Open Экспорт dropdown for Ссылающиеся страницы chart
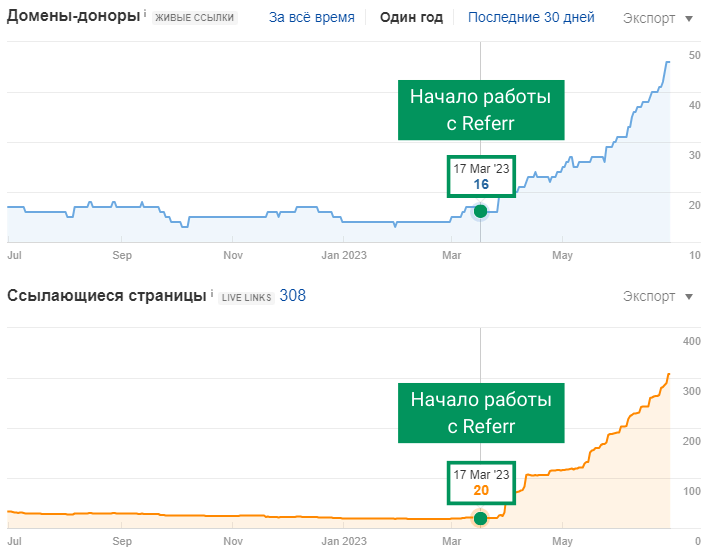Screen dimensions: 711x556 coord(657,296)
